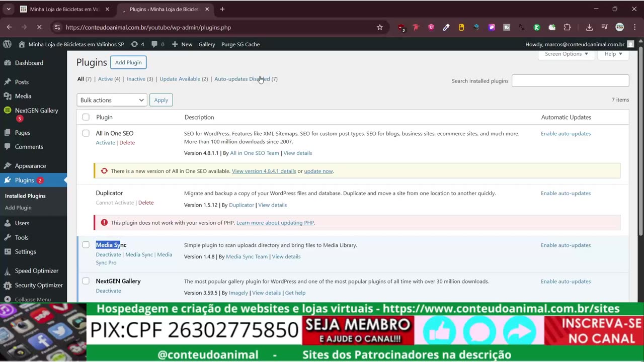This screenshot has height=362, width=644.
Task: Open comments bubble in admin bar
Action: [x=158, y=44]
